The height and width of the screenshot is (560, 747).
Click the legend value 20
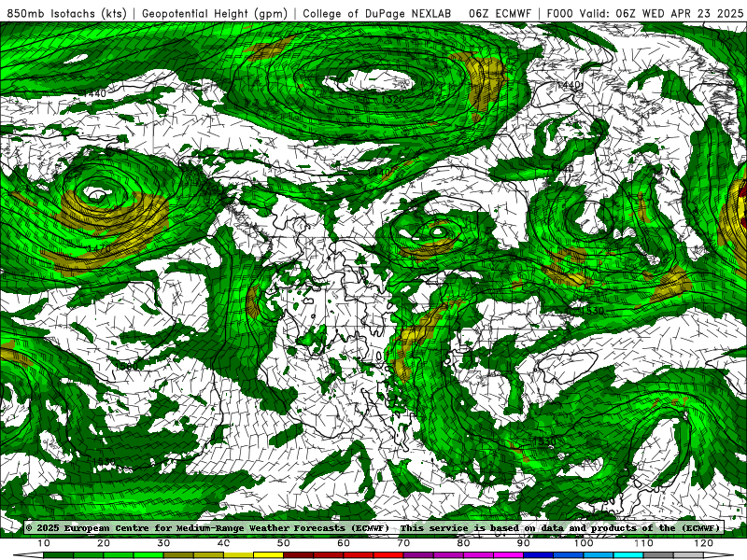pyautogui.click(x=104, y=543)
